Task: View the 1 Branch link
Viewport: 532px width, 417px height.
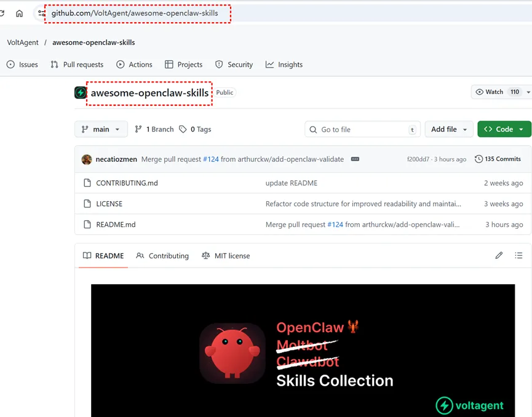Action: [154, 129]
